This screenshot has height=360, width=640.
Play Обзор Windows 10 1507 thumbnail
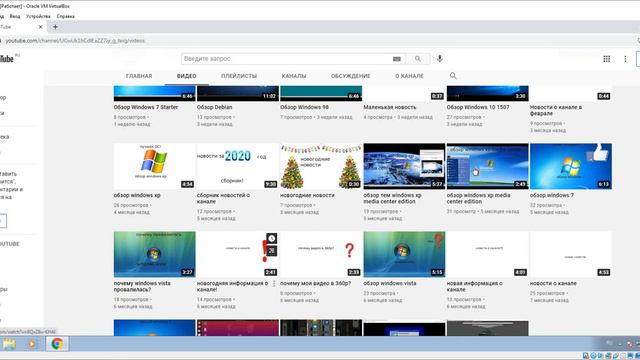(x=487, y=93)
